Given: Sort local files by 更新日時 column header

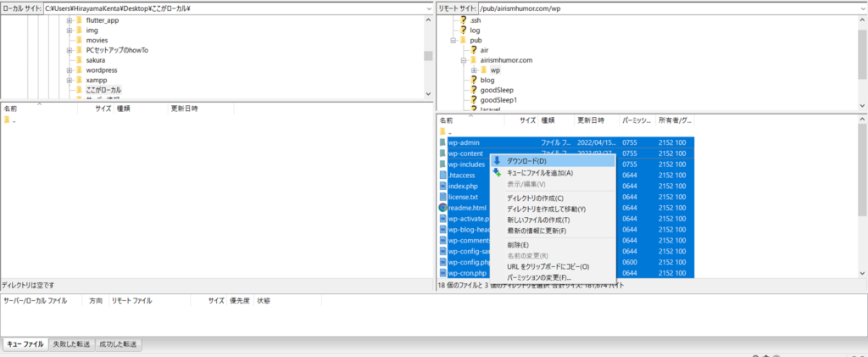Looking at the screenshot, I should click(x=200, y=109).
